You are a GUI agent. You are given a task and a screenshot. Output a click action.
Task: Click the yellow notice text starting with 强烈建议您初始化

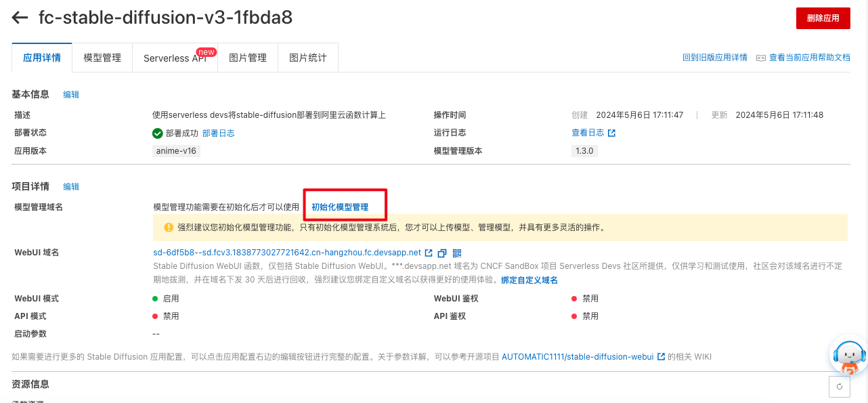[x=391, y=228]
